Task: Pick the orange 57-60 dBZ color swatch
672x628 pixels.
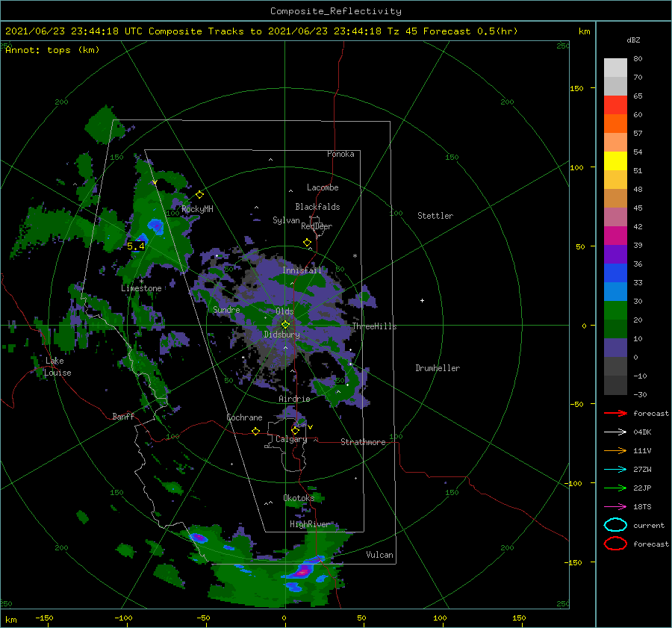Action: coord(615,123)
